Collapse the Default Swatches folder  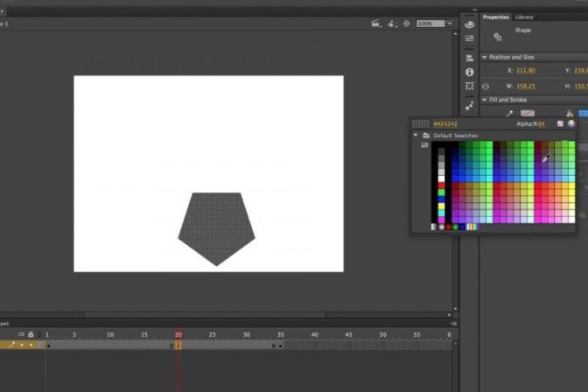click(416, 136)
